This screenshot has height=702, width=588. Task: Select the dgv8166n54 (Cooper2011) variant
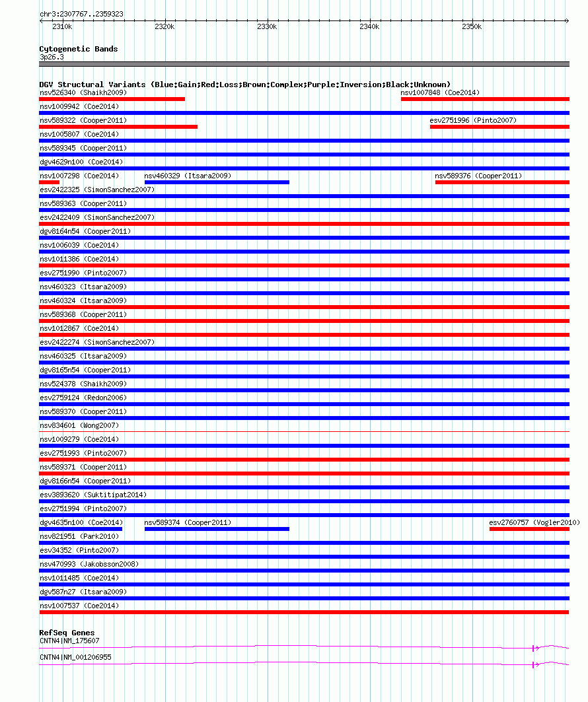click(85, 481)
